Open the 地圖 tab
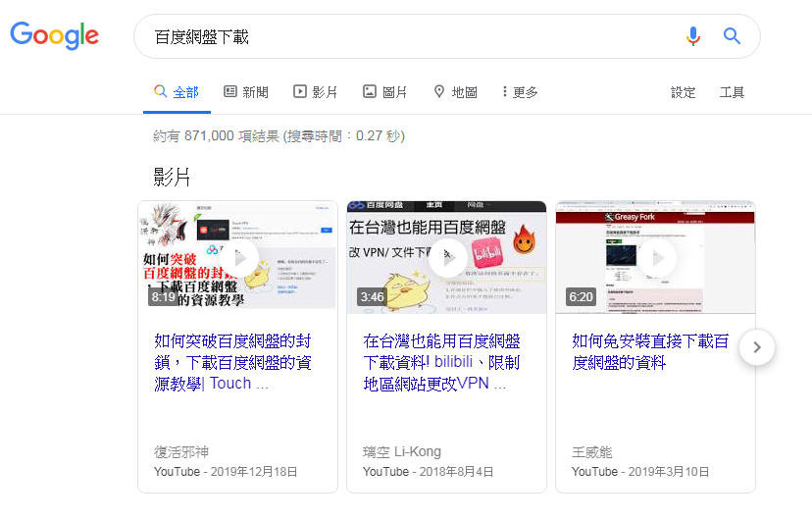The height and width of the screenshot is (520, 812). 455,92
